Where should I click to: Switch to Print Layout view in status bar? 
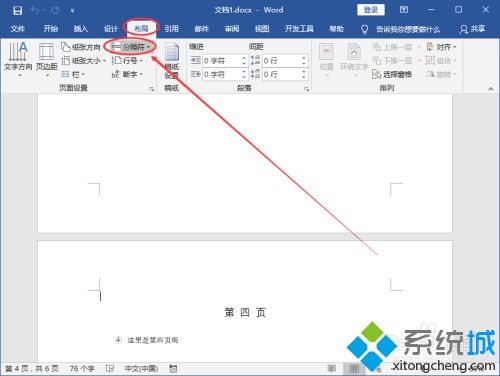[x=354, y=368]
